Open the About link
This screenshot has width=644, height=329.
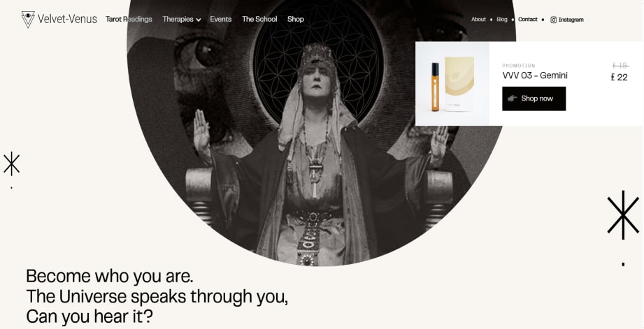(x=478, y=20)
